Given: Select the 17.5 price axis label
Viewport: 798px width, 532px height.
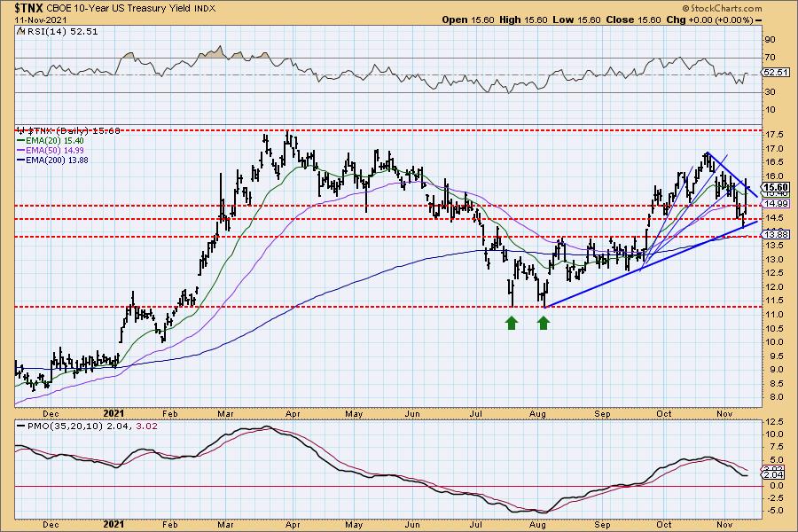Looking at the screenshot, I should coord(773,135).
